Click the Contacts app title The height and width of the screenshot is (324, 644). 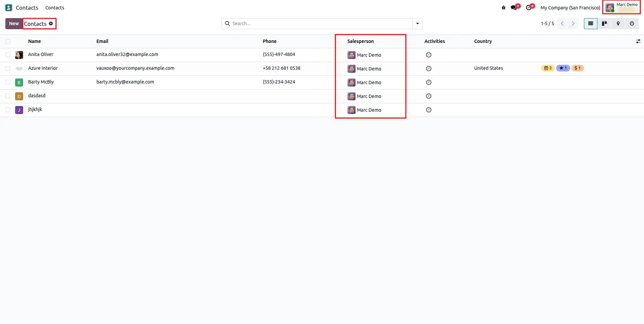[27, 8]
